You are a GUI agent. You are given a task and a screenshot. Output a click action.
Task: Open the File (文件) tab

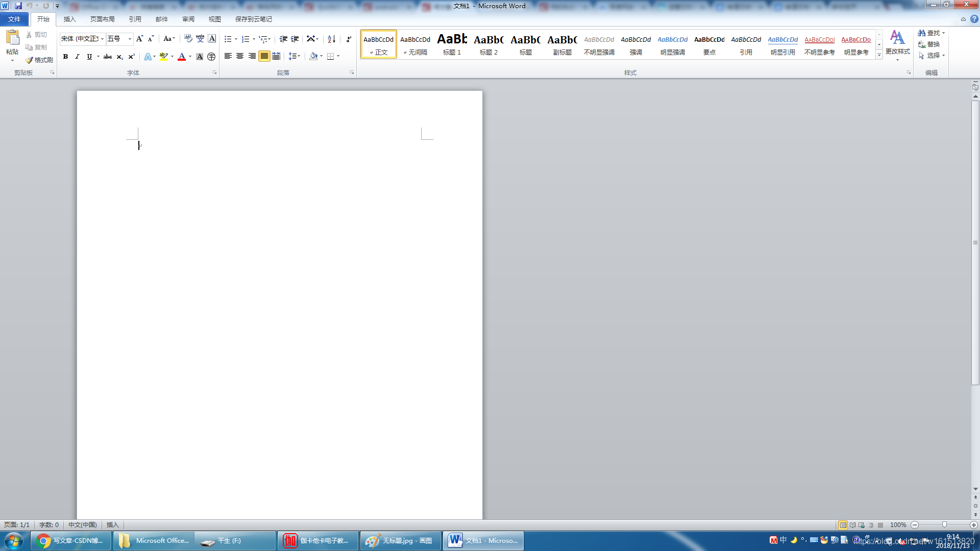tap(14, 19)
